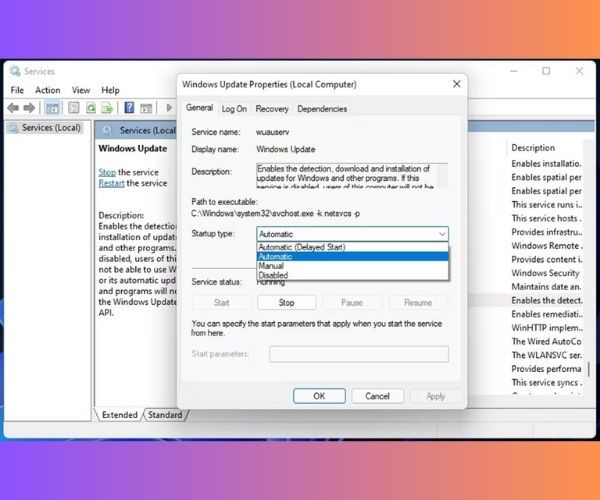Switch to the Extended view tab

119,415
